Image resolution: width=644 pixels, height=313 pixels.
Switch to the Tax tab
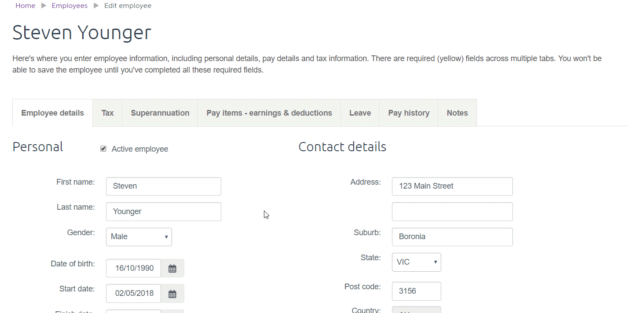click(107, 113)
